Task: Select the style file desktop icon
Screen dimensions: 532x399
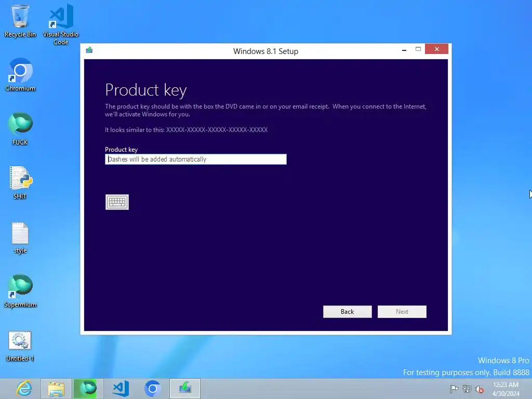Action: pyautogui.click(x=20, y=237)
